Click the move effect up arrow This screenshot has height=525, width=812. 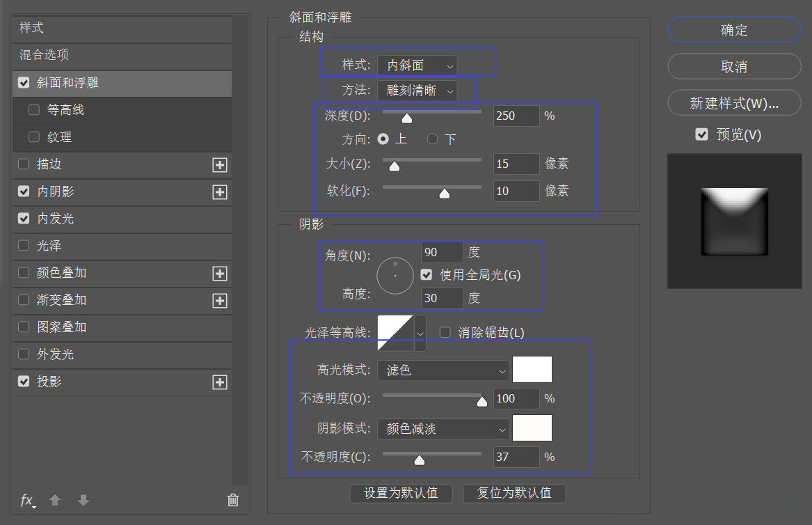(54, 500)
